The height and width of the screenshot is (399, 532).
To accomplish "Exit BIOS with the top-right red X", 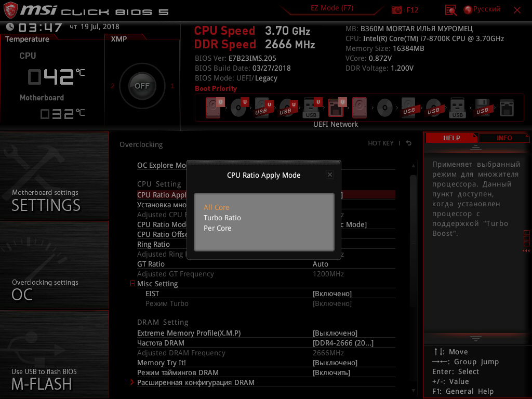I will click(517, 10).
